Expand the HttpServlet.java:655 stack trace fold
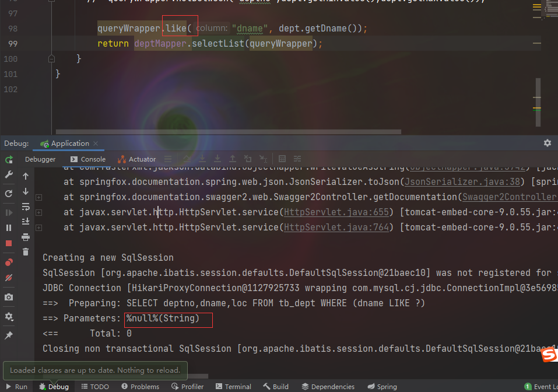 (x=39, y=212)
